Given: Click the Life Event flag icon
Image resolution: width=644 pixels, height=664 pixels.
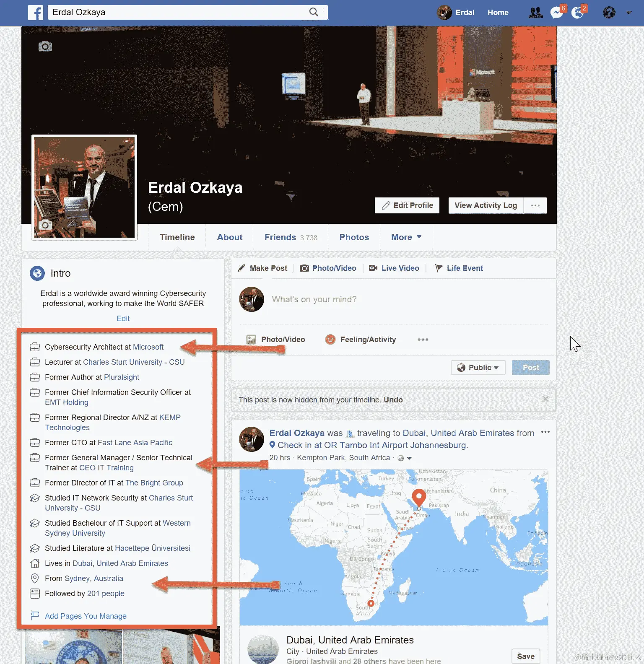Looking at the screenshot, I should click(x=439, y=268).
